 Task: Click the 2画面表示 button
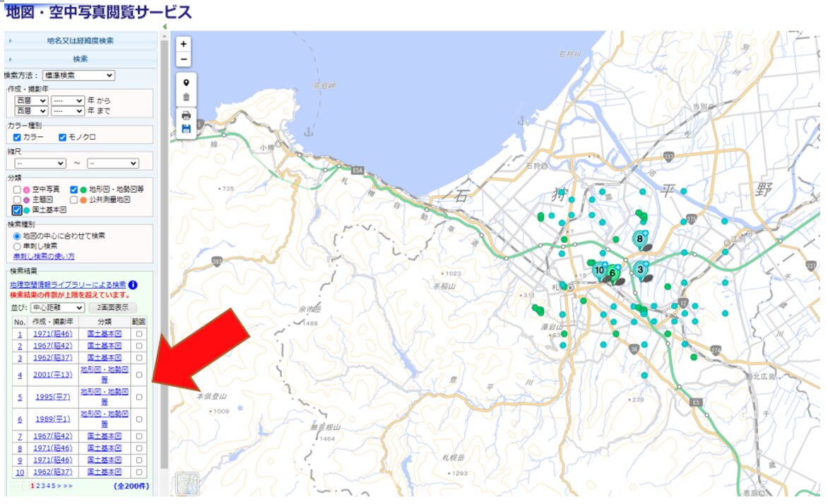coord(112,308)
